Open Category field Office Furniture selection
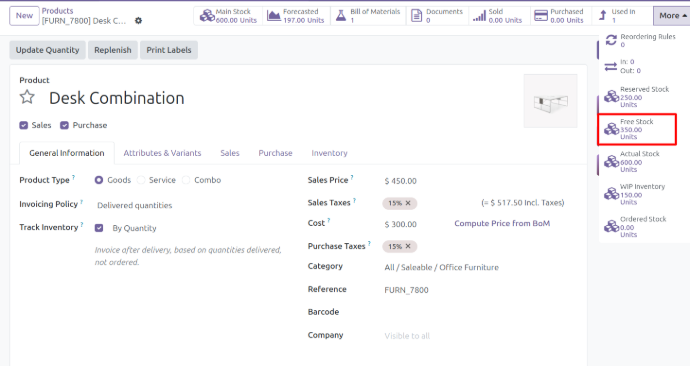 click(441, 267)
